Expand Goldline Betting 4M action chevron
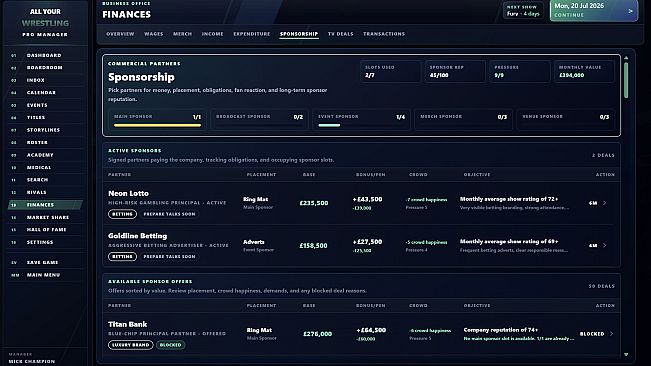The width and height of the screenshot is (651, 366). coord(604,245)
